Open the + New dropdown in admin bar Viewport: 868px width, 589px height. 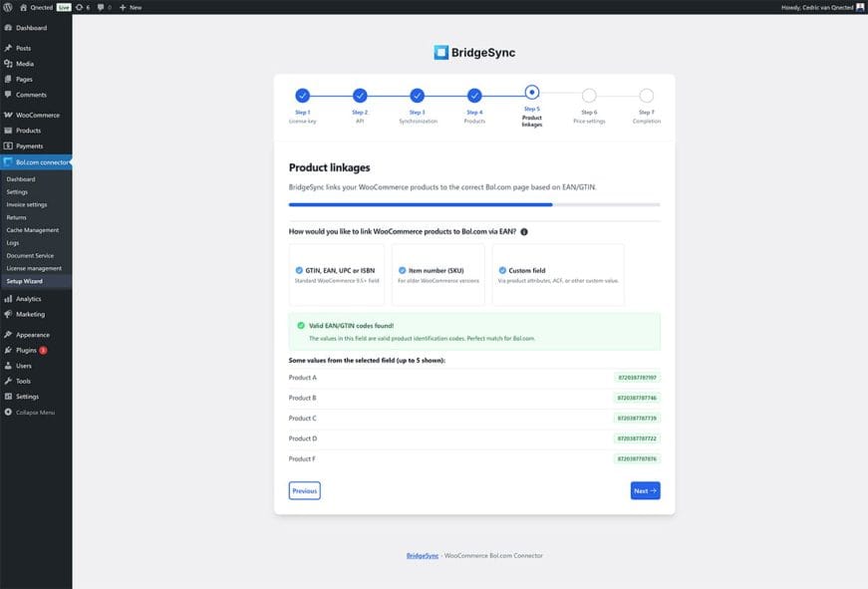tap(131, 7)
